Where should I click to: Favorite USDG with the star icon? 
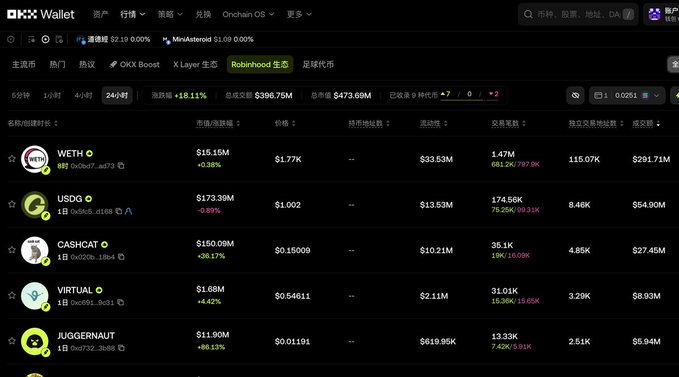12,204
